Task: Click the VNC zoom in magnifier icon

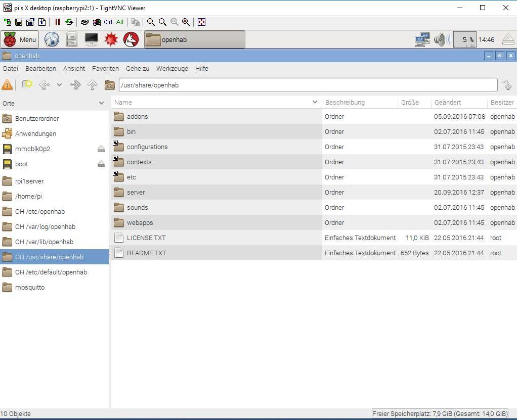Action: pyautogui.click(x=151, y=22)
